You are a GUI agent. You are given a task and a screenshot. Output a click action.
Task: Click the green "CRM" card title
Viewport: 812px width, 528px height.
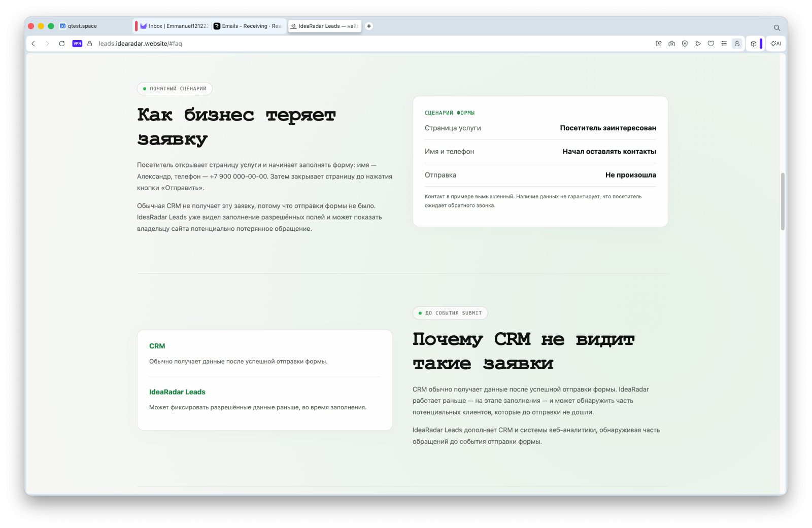pos(157,346)
